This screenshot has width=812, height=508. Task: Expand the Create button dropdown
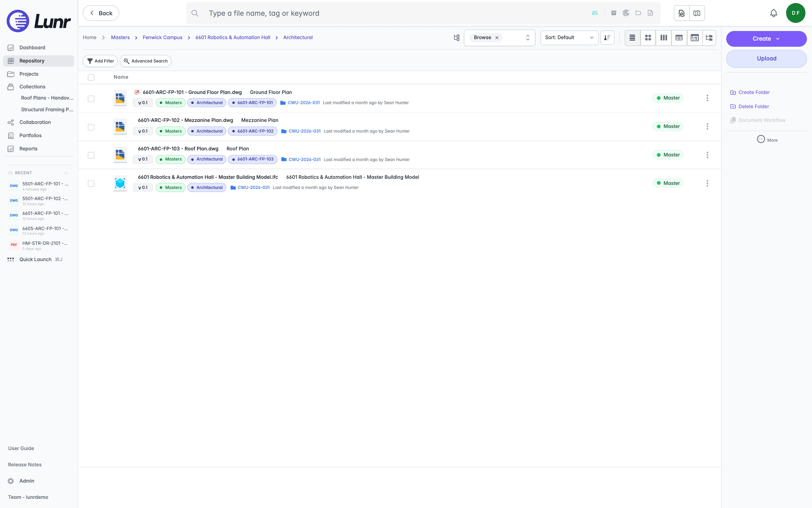[x=778, y=39]
